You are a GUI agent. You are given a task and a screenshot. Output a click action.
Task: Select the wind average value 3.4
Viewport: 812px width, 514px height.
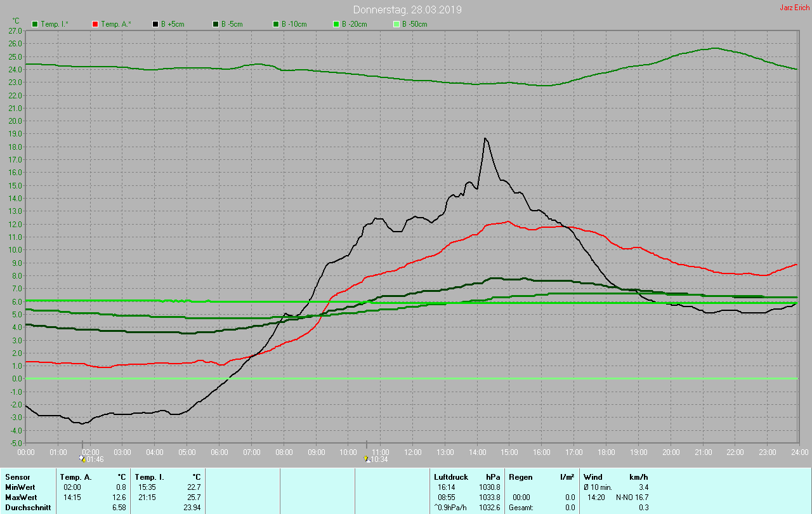(x=643, y=487)
